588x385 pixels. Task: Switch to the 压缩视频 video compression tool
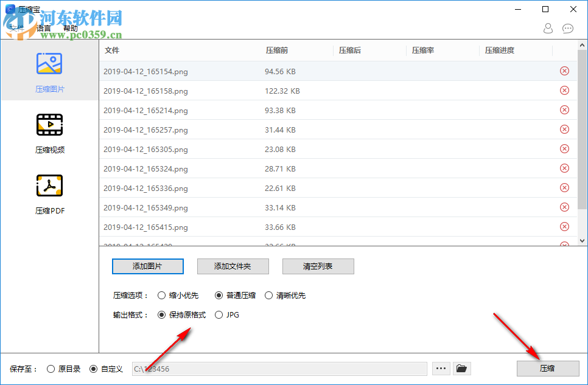pos(49,132)
